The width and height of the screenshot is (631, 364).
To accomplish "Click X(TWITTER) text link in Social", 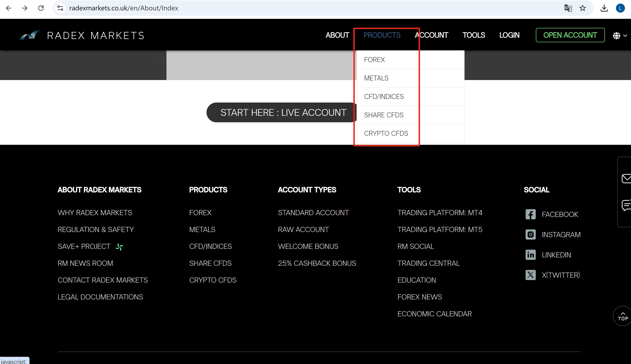I will point(561,275).
